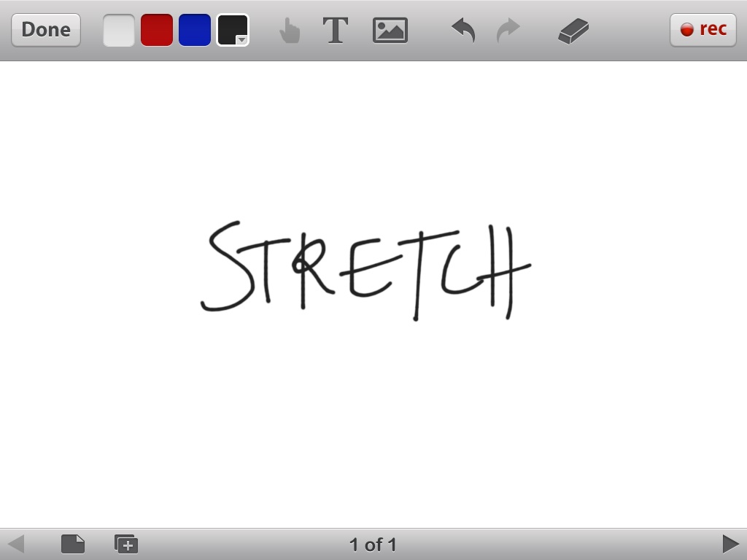Redo the undone action

point(508,30)
